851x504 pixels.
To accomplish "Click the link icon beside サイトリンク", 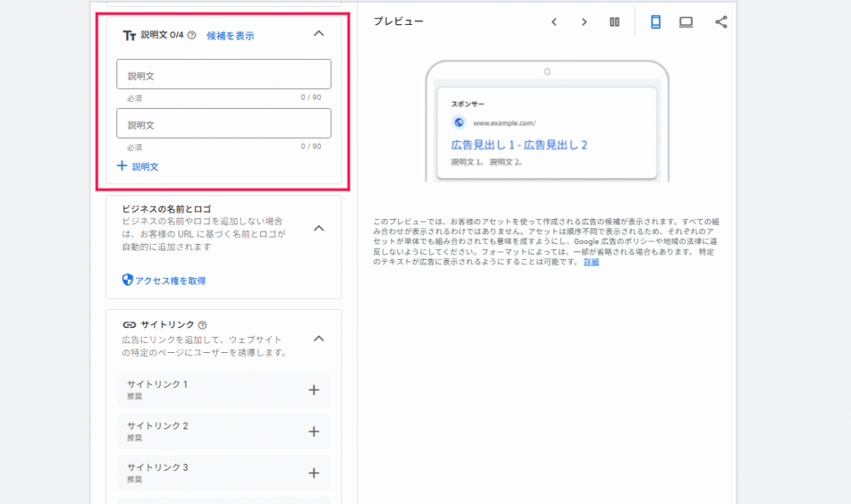I will tap(128, 324).
